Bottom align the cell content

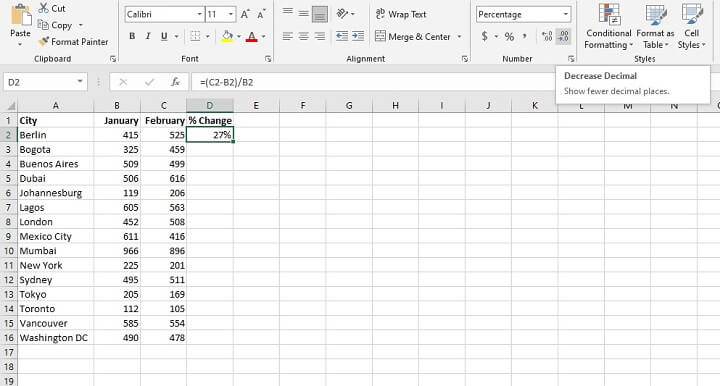[x=320, y=14]
